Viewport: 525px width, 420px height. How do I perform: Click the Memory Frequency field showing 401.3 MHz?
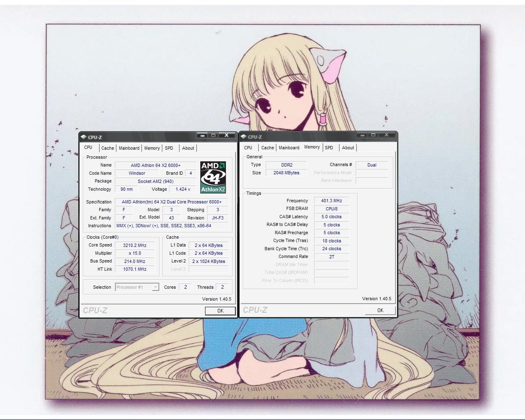coord(331,201)
